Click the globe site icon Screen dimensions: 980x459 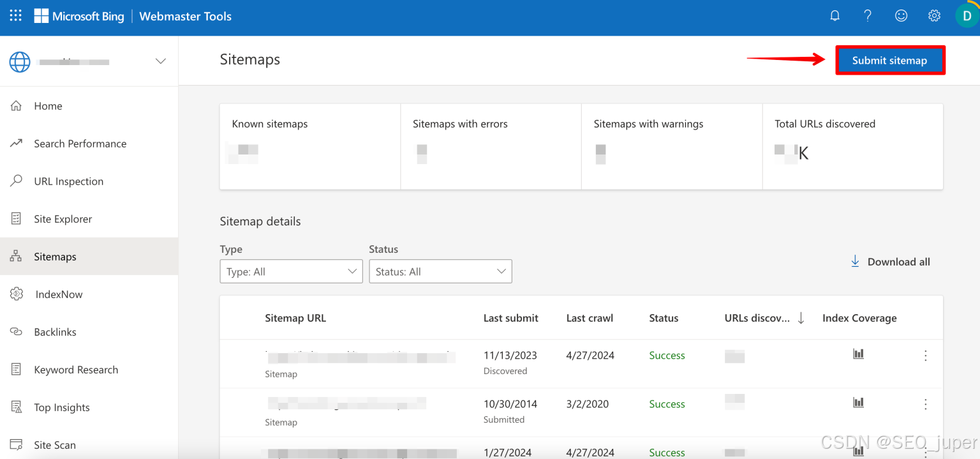point(20,62)
